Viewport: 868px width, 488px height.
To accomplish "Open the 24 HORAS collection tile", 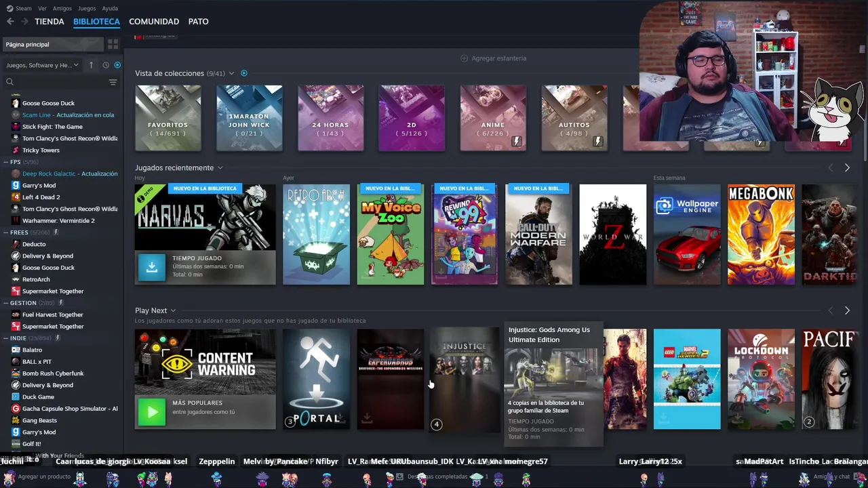I will click(x=331, y=118).
